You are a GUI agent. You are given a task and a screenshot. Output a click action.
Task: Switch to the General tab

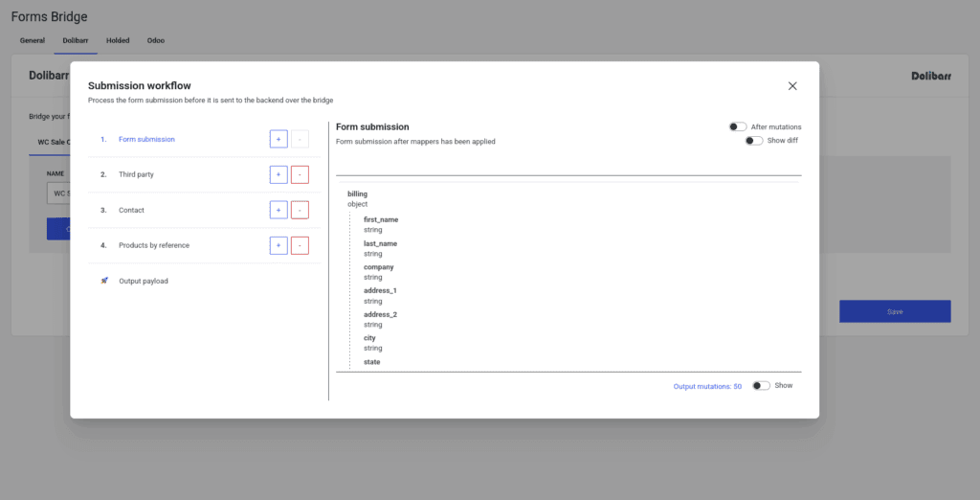(33, 40)
